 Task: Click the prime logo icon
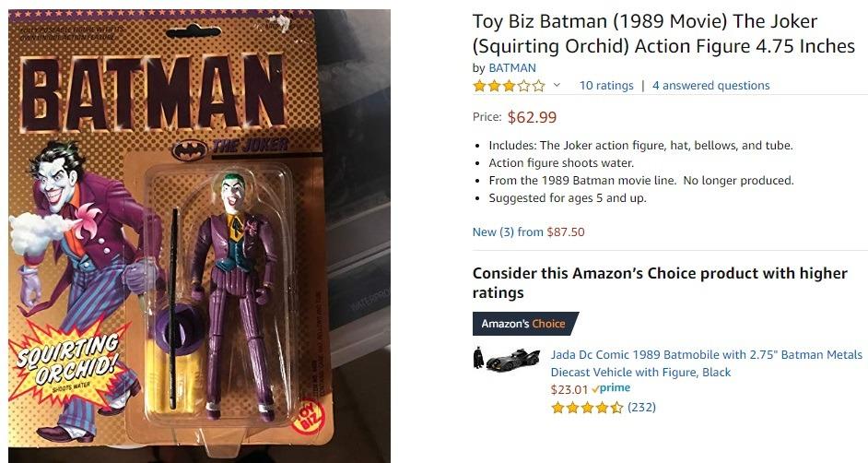(x=612, y=388)
